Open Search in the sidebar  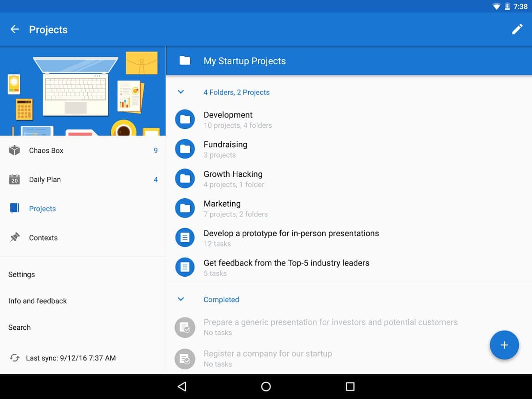[20, 328]
